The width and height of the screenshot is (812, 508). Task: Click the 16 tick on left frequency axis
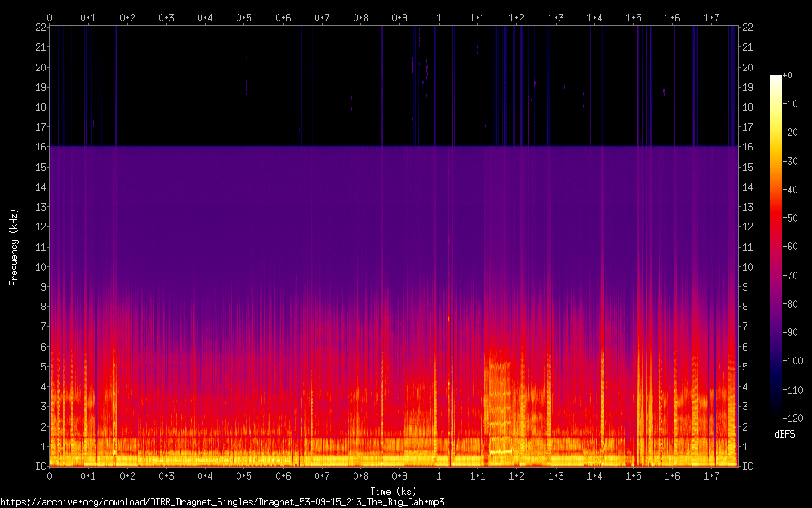click(x=40, y=147)
